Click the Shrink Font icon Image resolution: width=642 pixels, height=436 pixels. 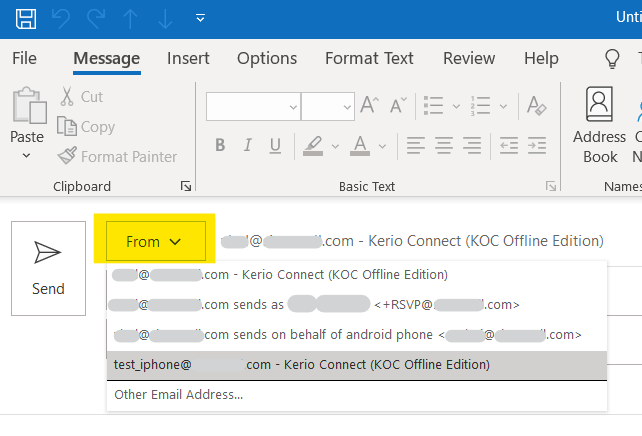pyautogui.click(x=398, y=105)
